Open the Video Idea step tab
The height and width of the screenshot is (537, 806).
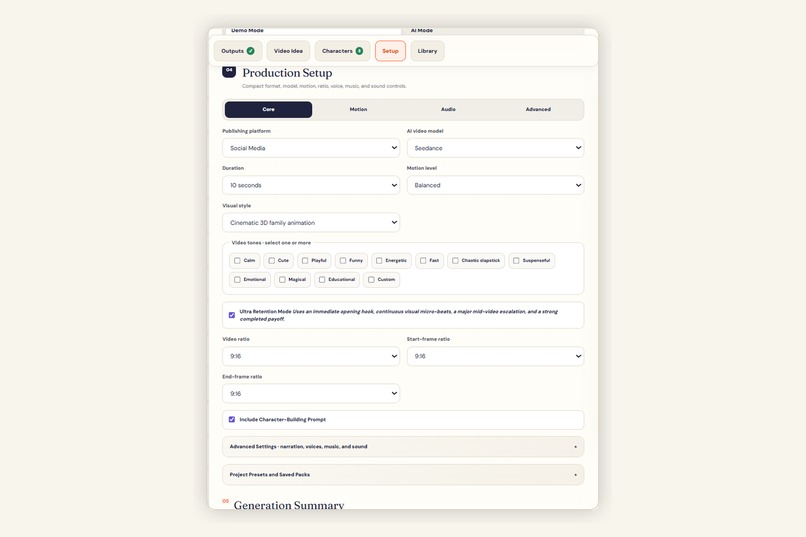[x=288, y=51]
